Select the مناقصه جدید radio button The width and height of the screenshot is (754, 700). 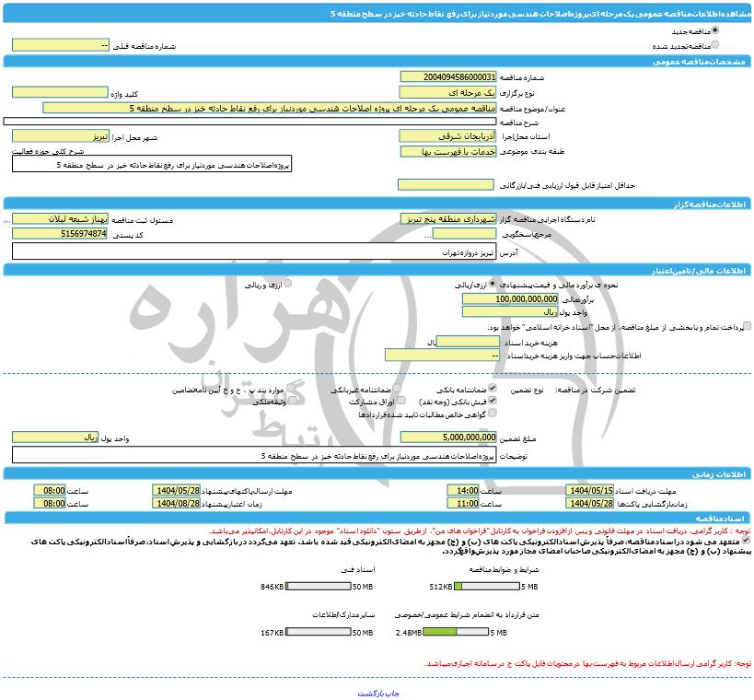click(x=715, y=30)
